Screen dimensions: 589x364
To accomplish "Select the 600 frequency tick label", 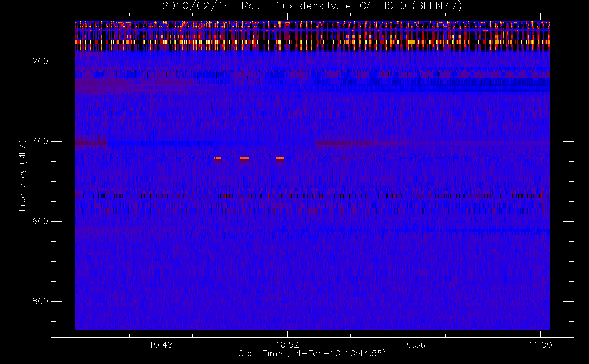I will [x=40, y=221].
